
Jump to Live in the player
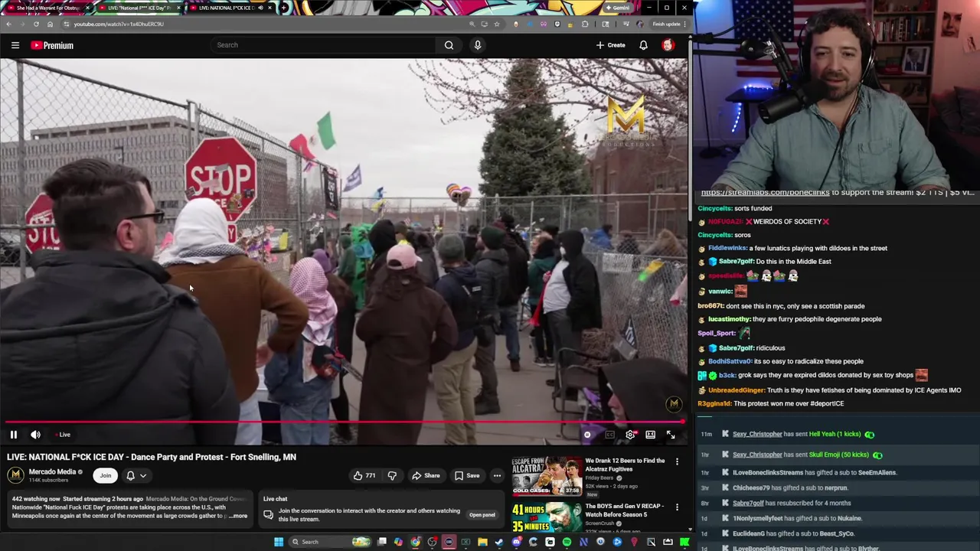pos(64,435)
